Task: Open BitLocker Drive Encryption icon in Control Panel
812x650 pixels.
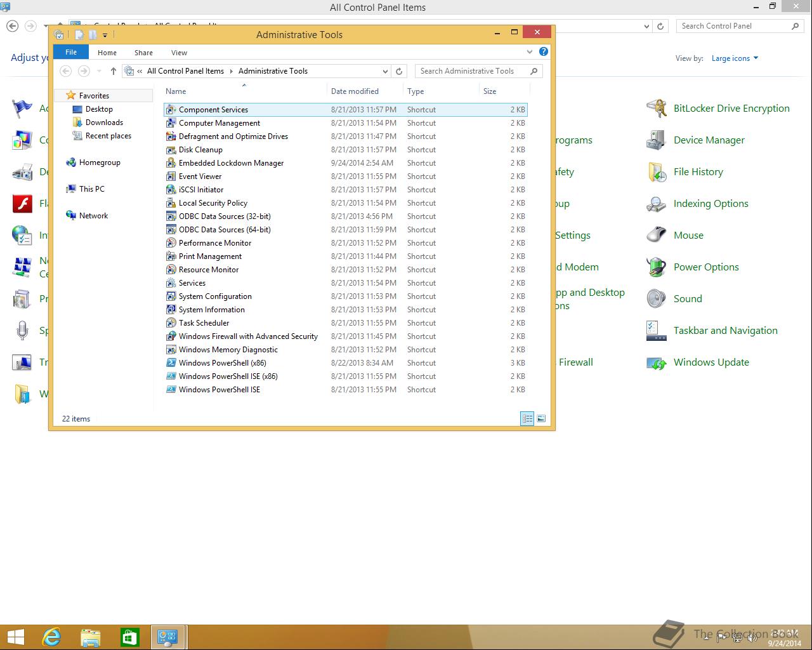Action: (657, 109)
